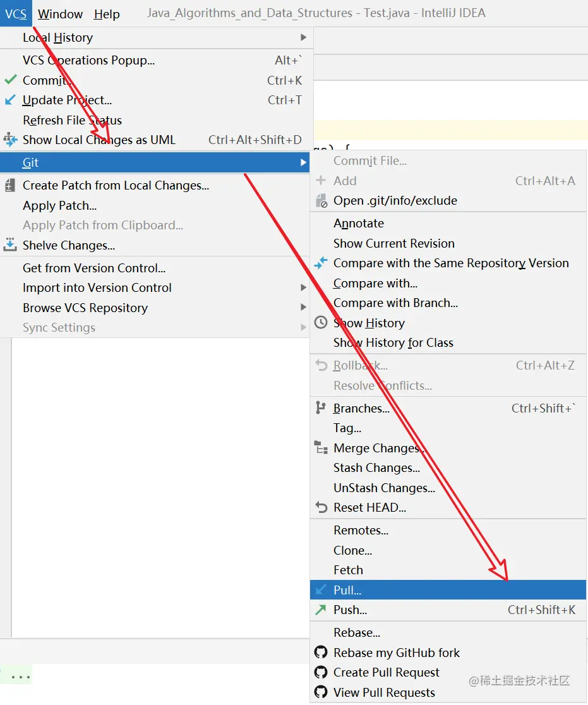Click the blue arrow icon beside Update Project

(10, 100)
